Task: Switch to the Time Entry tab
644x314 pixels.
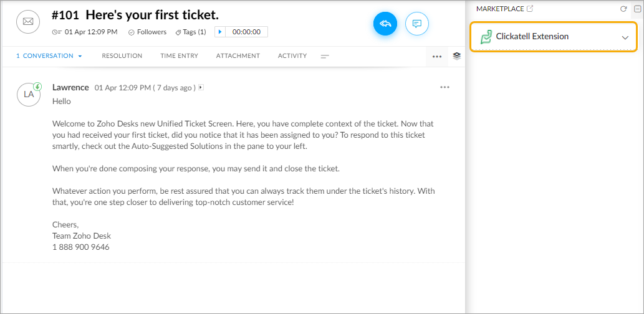Action: [179, 56]
